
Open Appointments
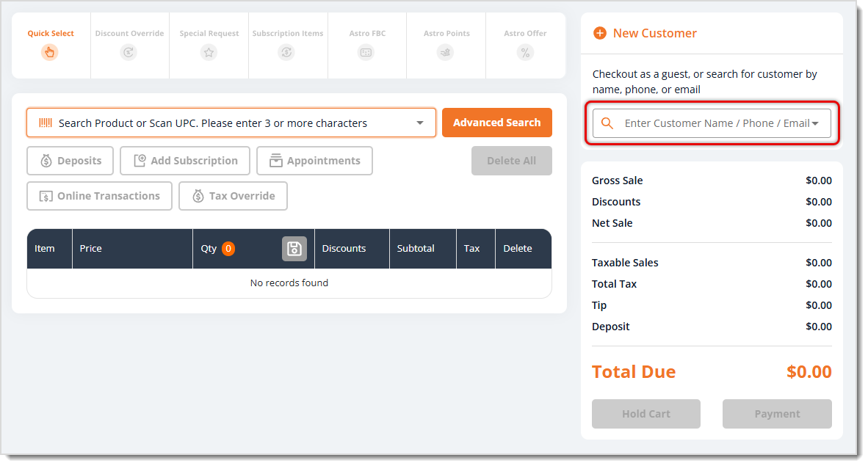pyautogui.click(x=314, y=161)
